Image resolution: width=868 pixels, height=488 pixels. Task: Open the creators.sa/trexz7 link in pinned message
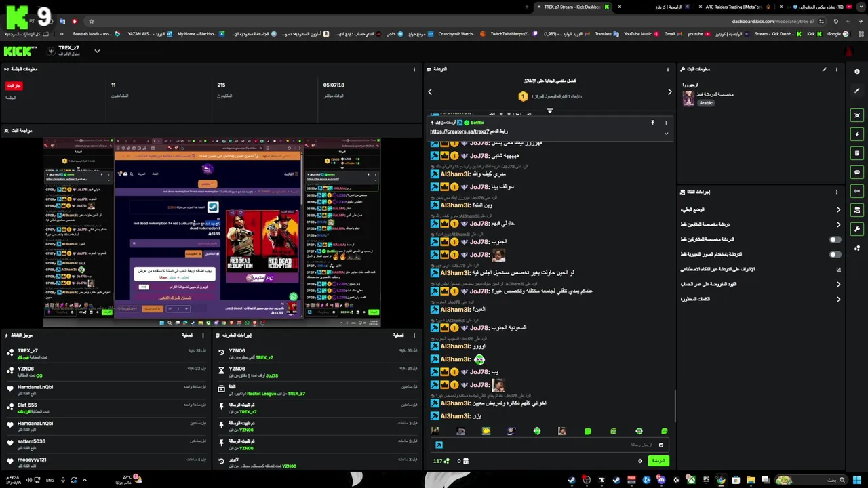click(459, 131)
